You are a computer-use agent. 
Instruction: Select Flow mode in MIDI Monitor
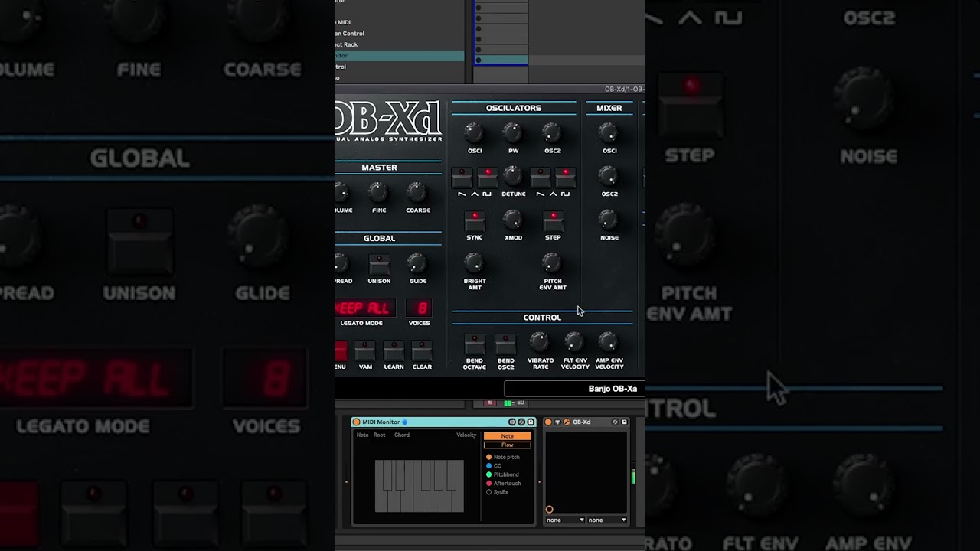[507, 445]
